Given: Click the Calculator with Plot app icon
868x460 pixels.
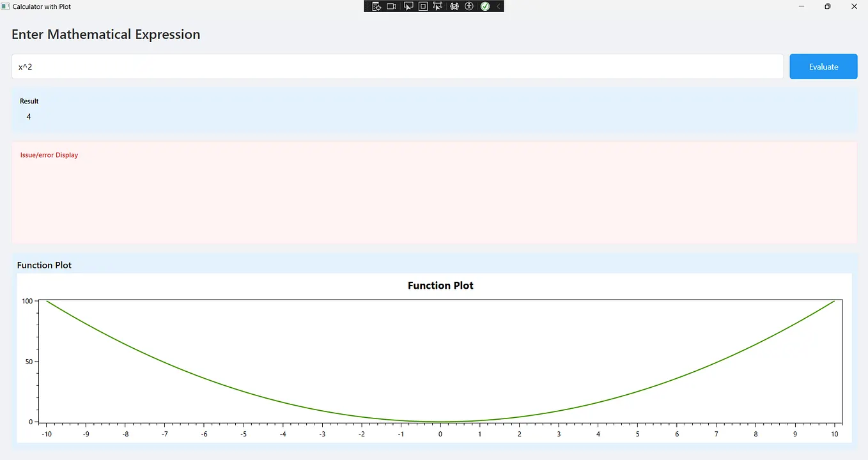Looking at the screenshot, I should [5, 6].
